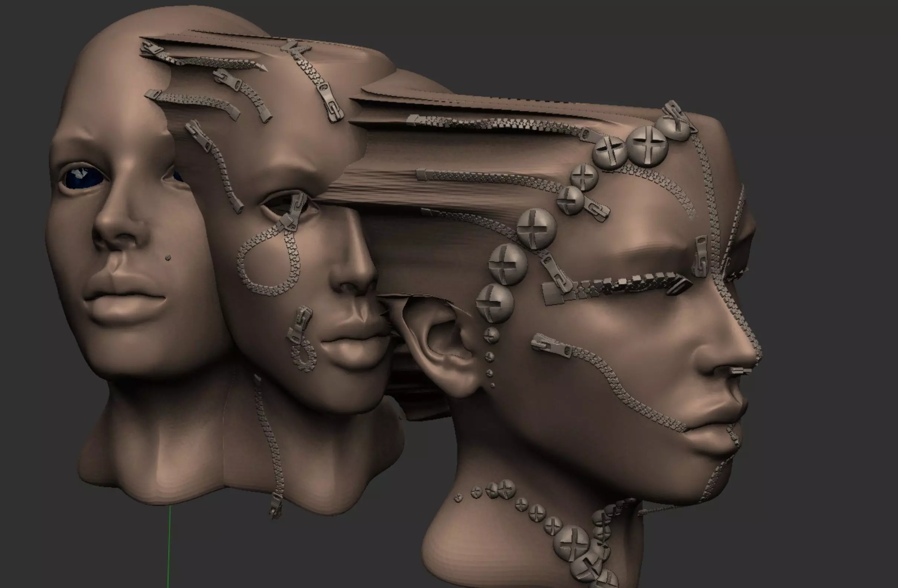Click the vertical zipper pull near right brow
898x588 pixels.
click(700, 256)
